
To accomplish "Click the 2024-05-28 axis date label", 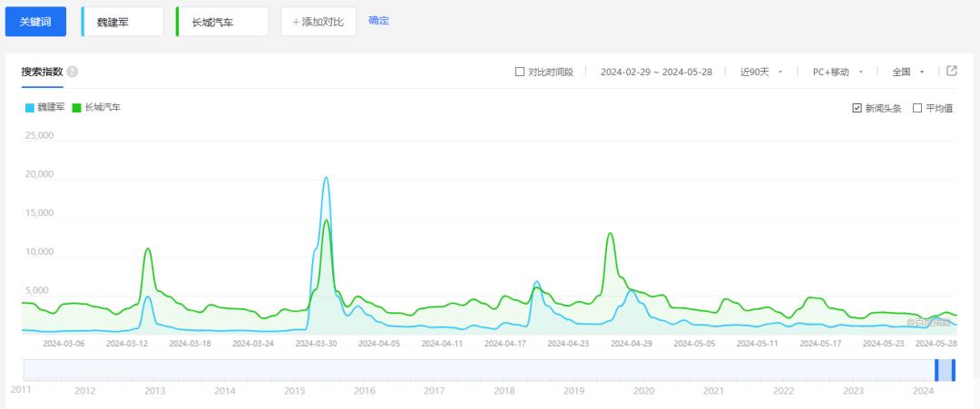I will [x=936, y=344].
